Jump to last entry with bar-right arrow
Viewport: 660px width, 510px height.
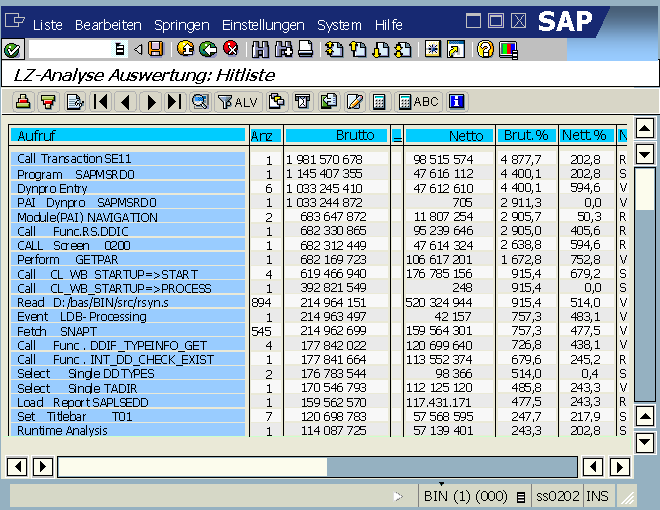[174, 102]
